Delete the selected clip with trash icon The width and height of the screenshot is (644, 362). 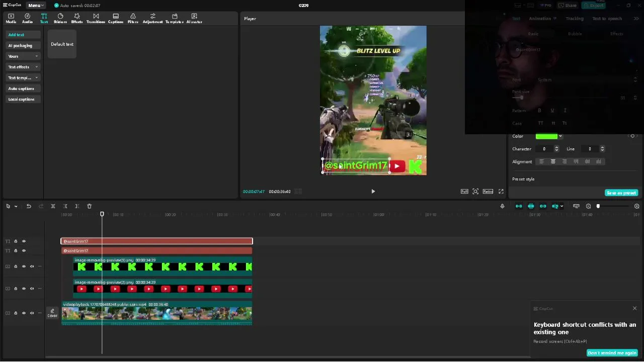[90, 206]
